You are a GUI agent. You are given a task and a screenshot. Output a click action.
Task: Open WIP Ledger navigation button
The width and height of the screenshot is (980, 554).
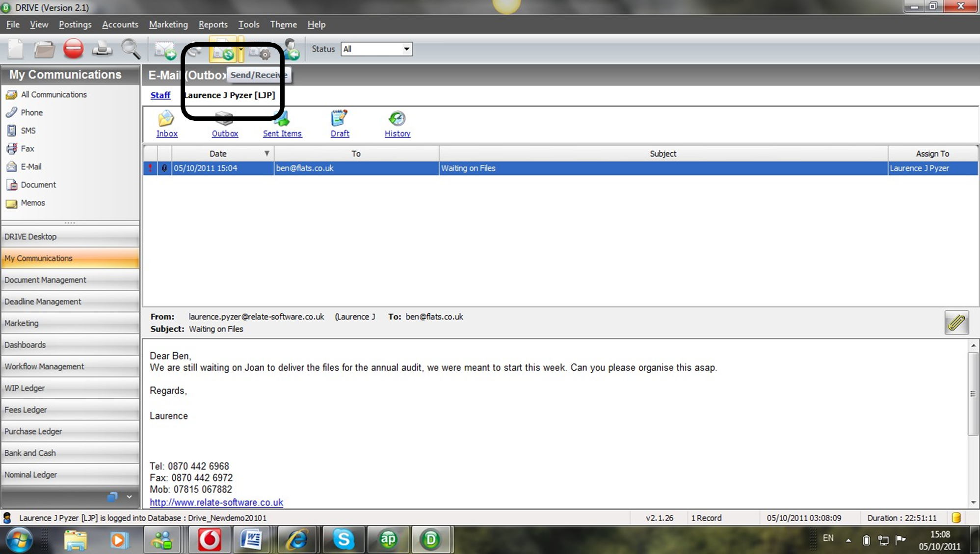point(70,388)
